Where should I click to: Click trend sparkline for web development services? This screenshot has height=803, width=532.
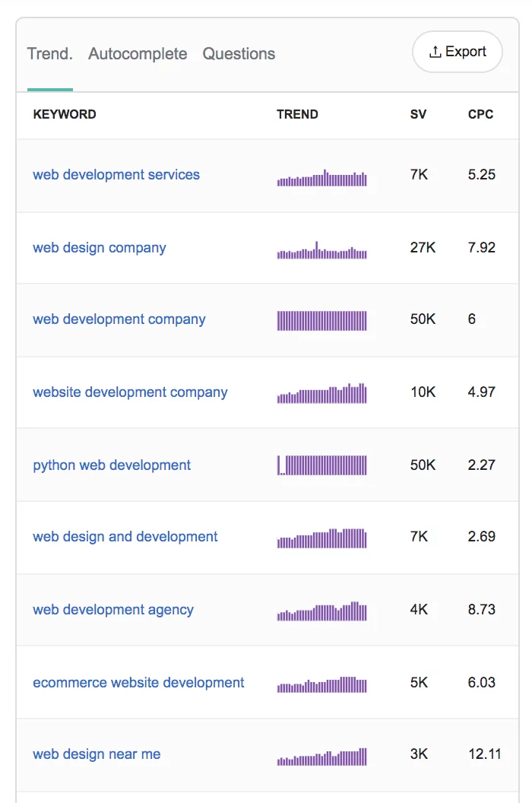click(321, 179)
